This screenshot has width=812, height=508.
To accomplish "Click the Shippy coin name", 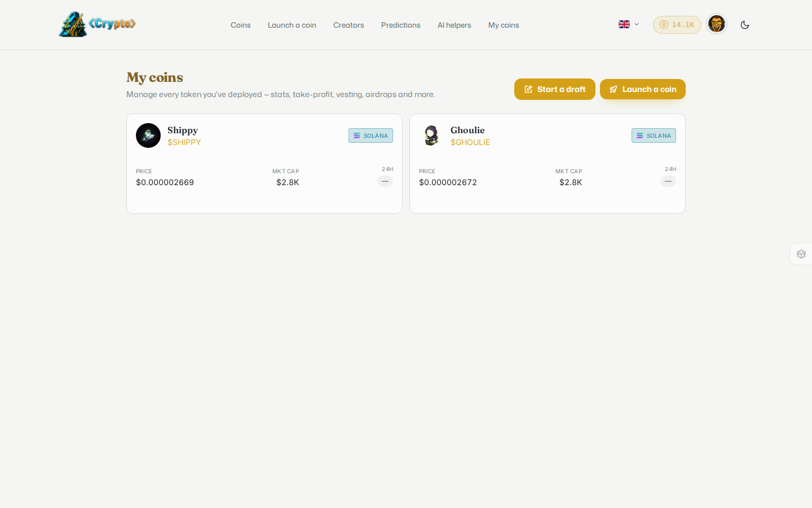I will 183,130.
